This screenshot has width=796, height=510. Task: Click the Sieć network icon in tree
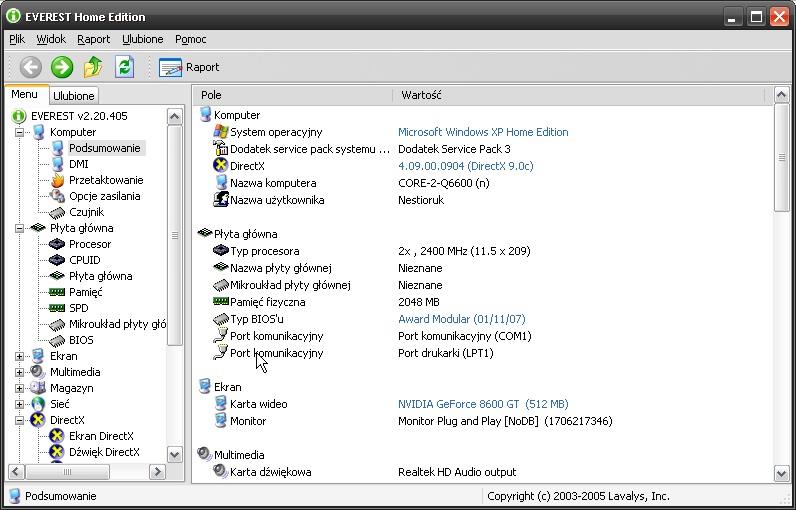tap(38, 404)
